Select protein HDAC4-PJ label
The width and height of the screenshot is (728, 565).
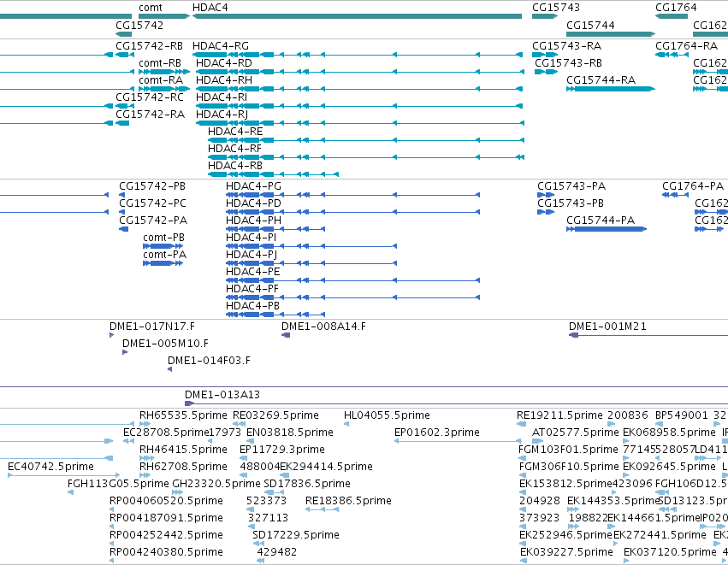pyautogui.click(x=252, y=255)
